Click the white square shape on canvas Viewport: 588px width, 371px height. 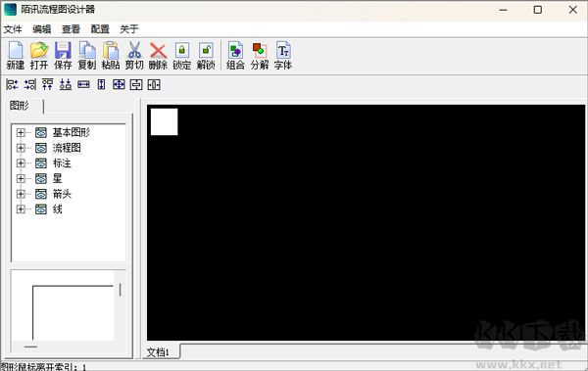pos(164,121)
